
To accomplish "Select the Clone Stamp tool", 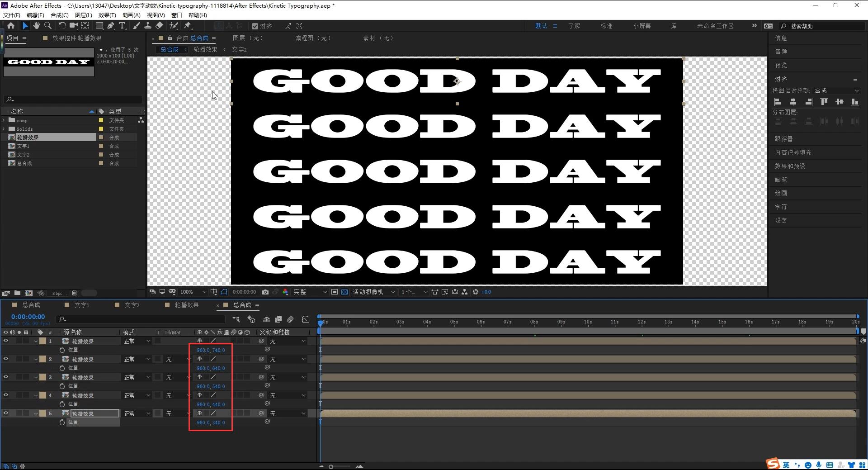I will click(x=148, y=26).
